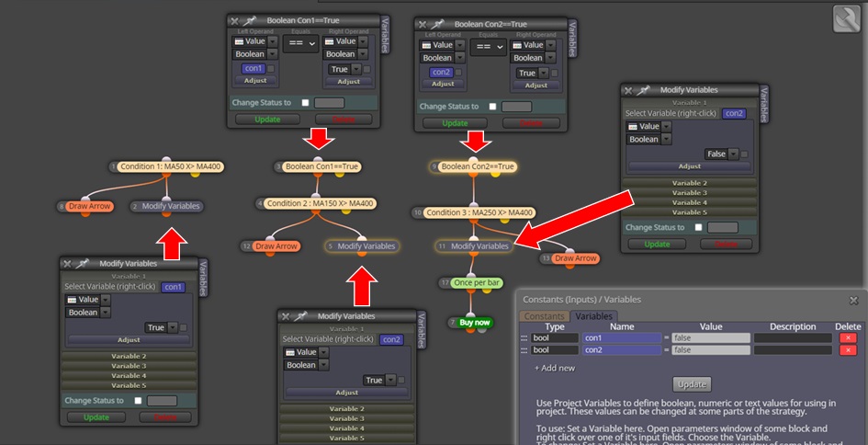
Task: Delete the con1 variable row
Action: (848, 338)
